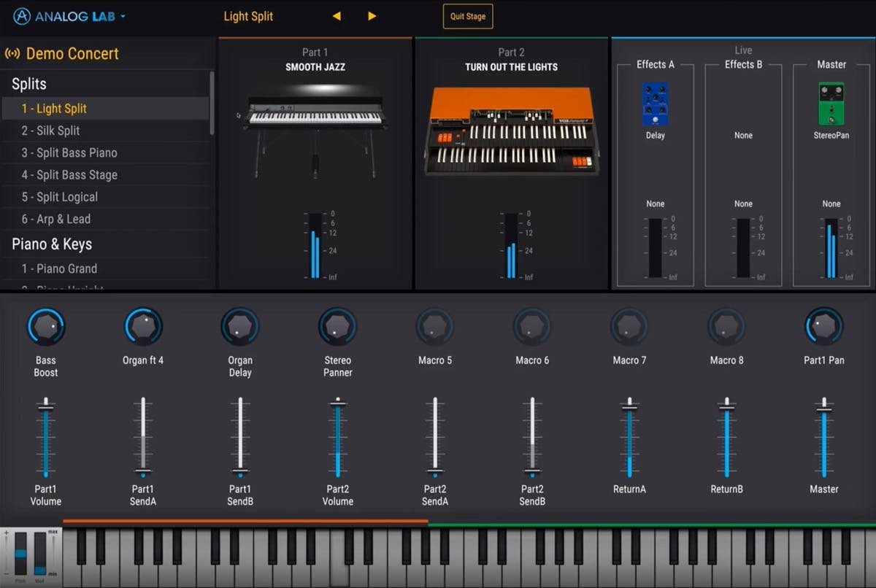876x588 pixels.
Task: Click the Part1 Pan knob
Action: [824, 327]
